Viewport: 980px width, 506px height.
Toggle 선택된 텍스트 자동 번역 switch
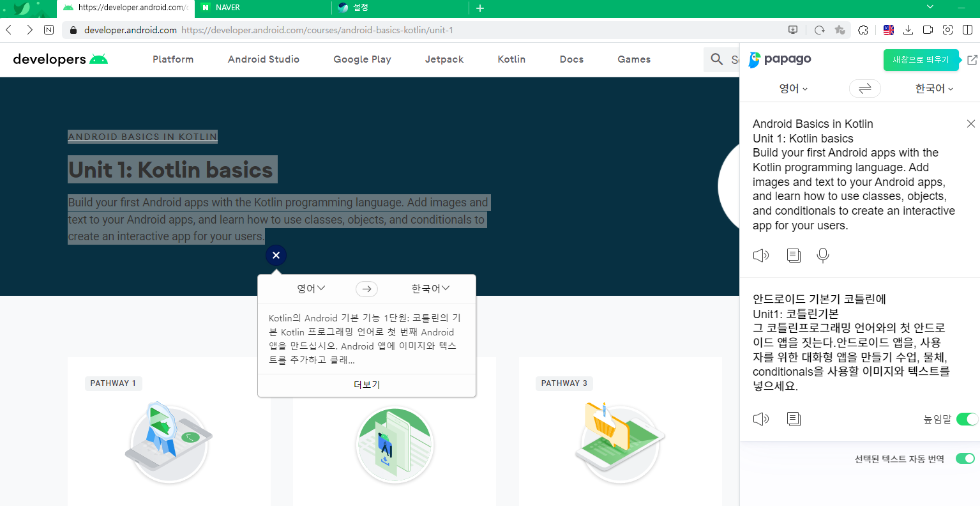click(965, 459)
